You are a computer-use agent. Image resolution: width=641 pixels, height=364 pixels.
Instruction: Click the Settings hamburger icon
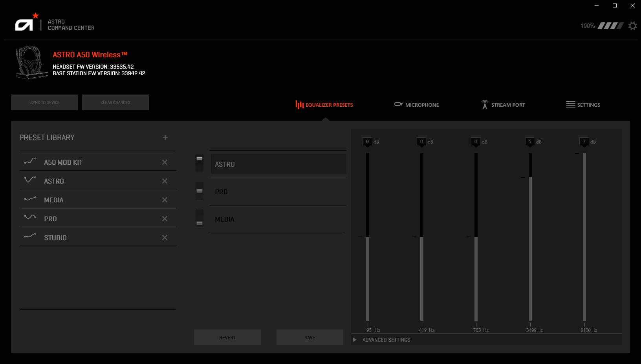pyautogui.click(x=571, y=104)
